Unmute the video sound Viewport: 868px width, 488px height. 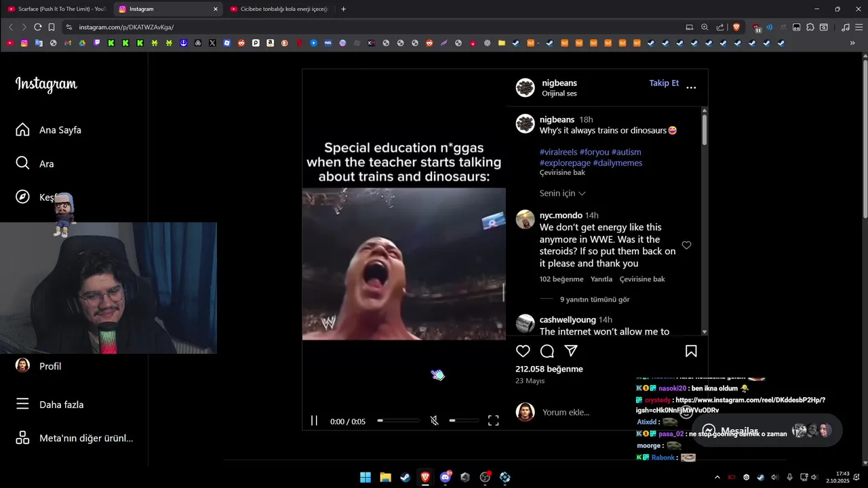[434, 421]
